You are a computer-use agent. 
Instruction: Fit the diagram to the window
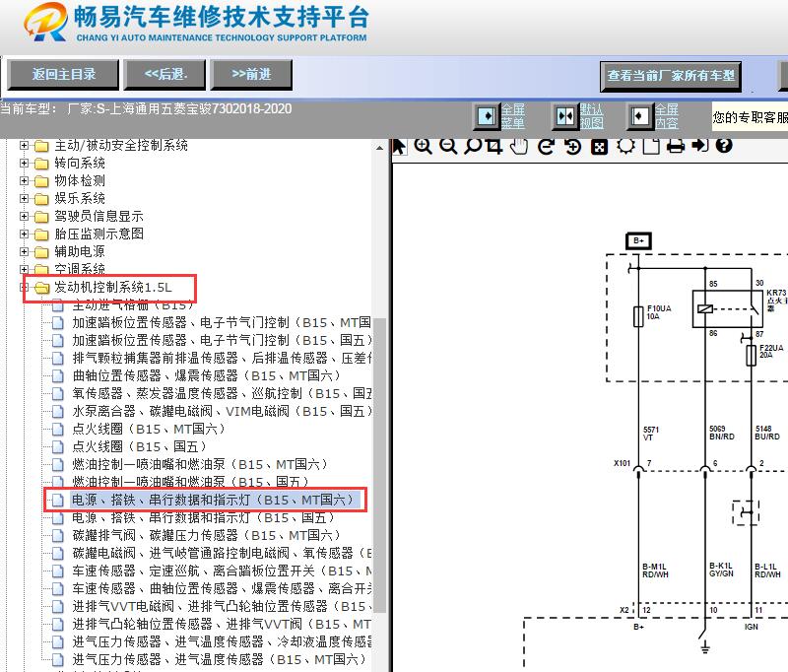599,147
